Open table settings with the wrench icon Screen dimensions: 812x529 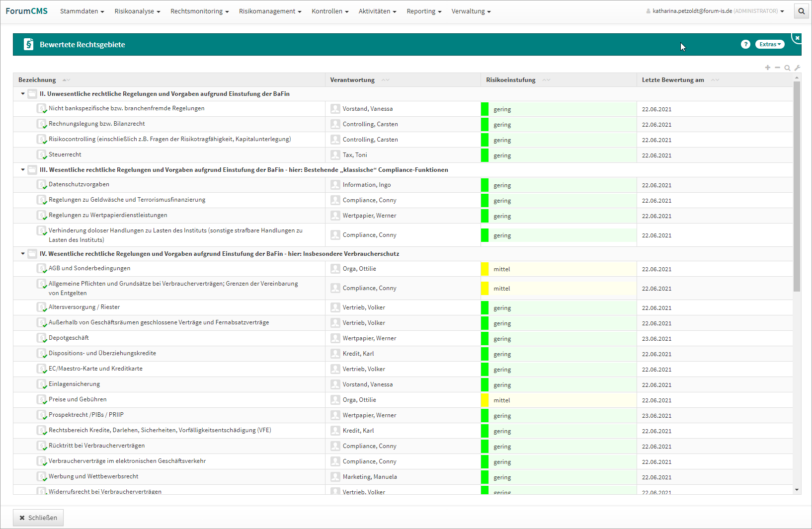(797, 68)
